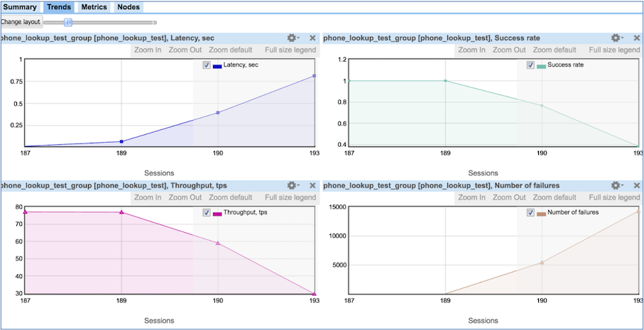The height and width of the screenshot is (330, 644).
Task: Close the Number of failures panel
Action: (x=637, y=185)
